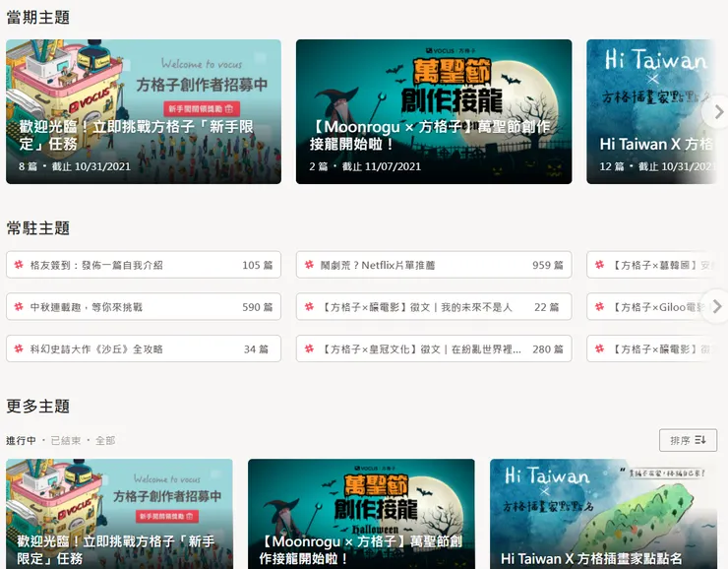Open topic 科幻史詩大作《沙丘》全攻略

144,348
